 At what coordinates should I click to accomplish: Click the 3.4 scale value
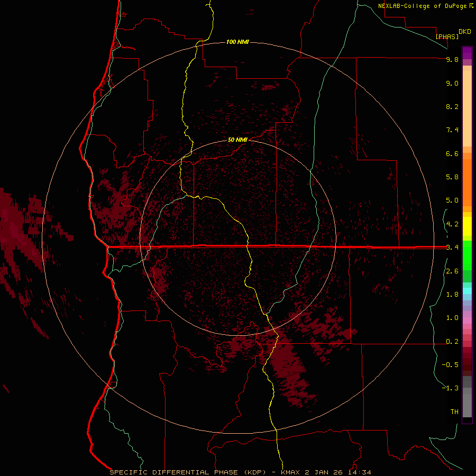(x=452, y=247)
